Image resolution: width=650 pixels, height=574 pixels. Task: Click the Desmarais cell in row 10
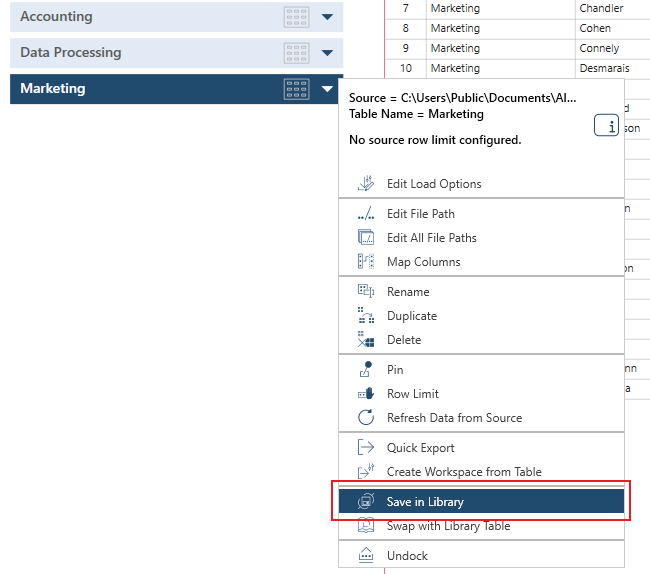(612, 68)
